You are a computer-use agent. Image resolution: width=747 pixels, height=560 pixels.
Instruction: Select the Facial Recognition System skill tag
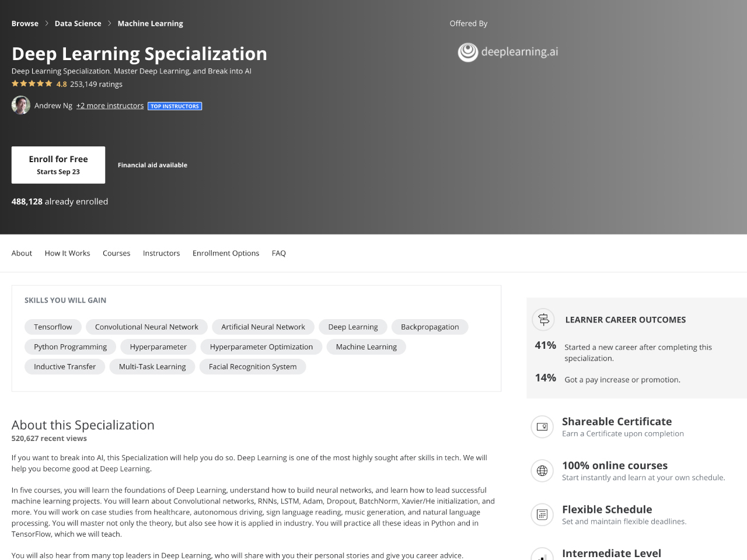click(x=253, y=366)
